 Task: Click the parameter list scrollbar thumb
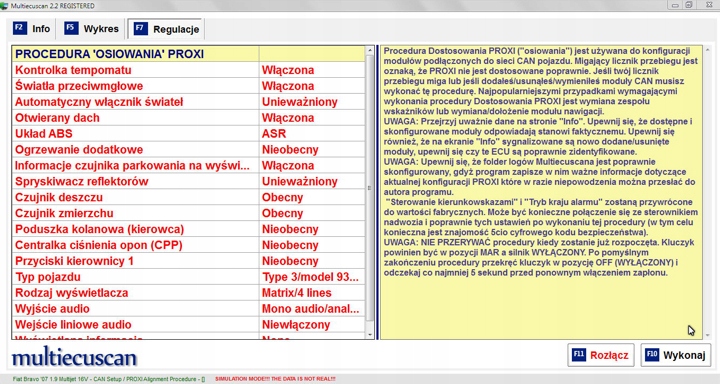pos(370,187)
